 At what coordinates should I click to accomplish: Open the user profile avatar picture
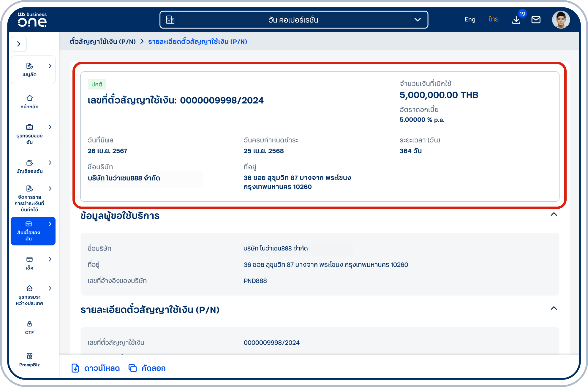[x=561, y=20]
